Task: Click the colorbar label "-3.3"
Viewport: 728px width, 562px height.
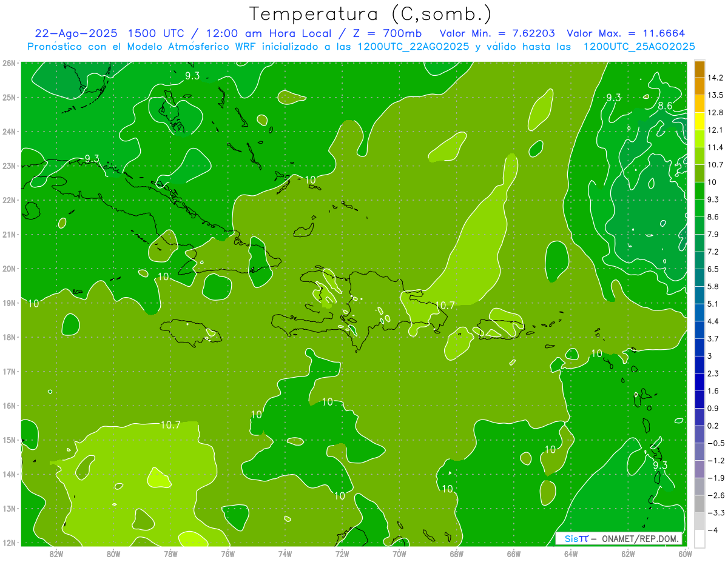Action: (x=715, y=512)
